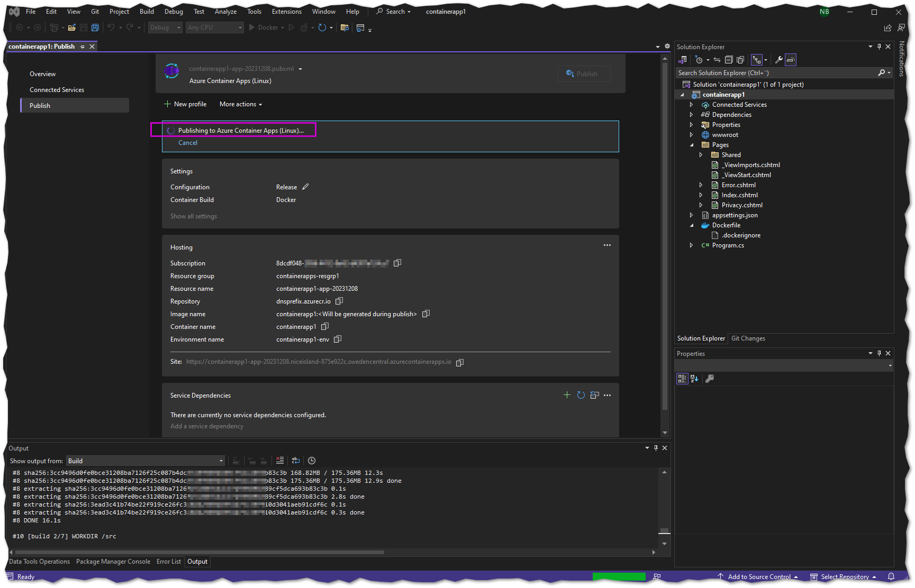Click Pending Changes Filter clock icon
The width and height of the screenshot is (915, 588).
tap(699, 60)
